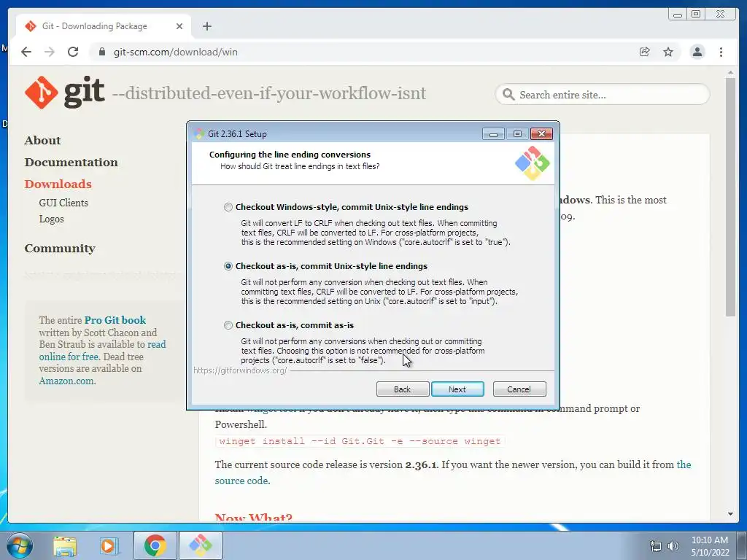747x560 pixels.
Task: Click the git logo on website header
Action: coord(65,93)
